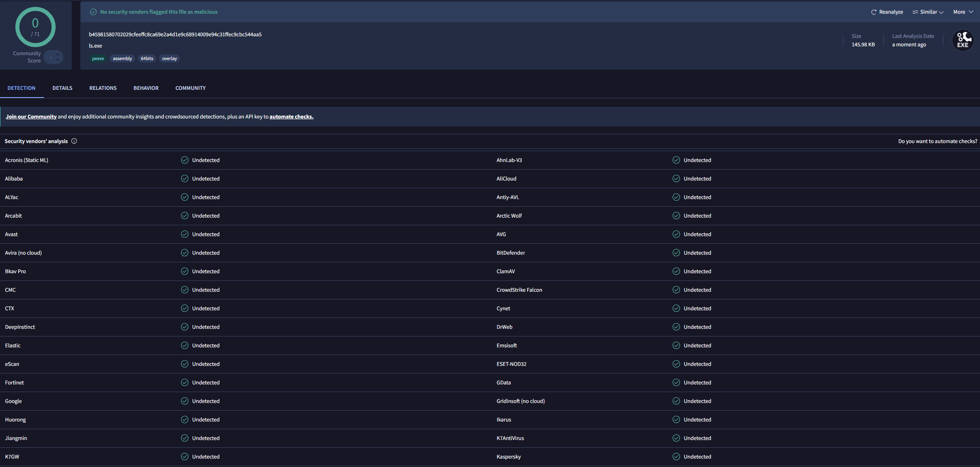Click the Reanalyze refresh icon
Image resolution: width=980 pixels, height=467 pixels.
[x=874, y=12]
